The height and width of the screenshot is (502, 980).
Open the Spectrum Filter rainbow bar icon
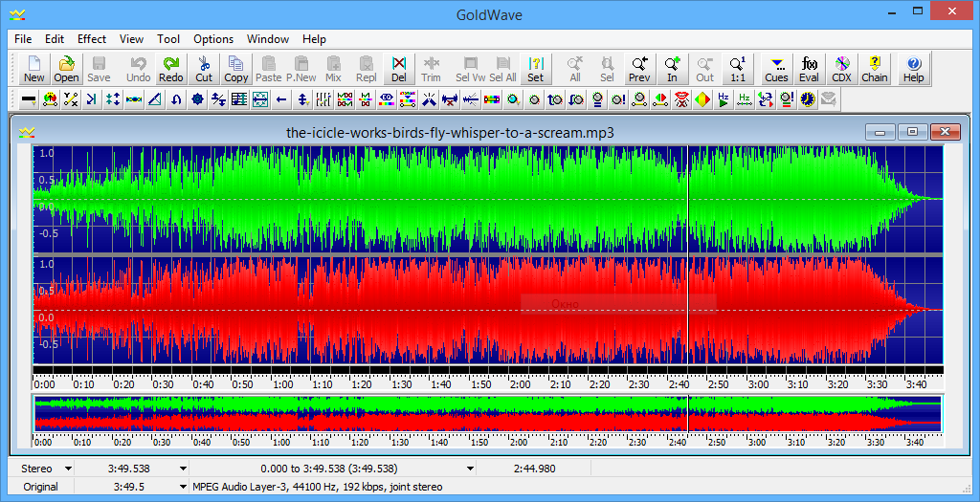click(x=493, y=99)
